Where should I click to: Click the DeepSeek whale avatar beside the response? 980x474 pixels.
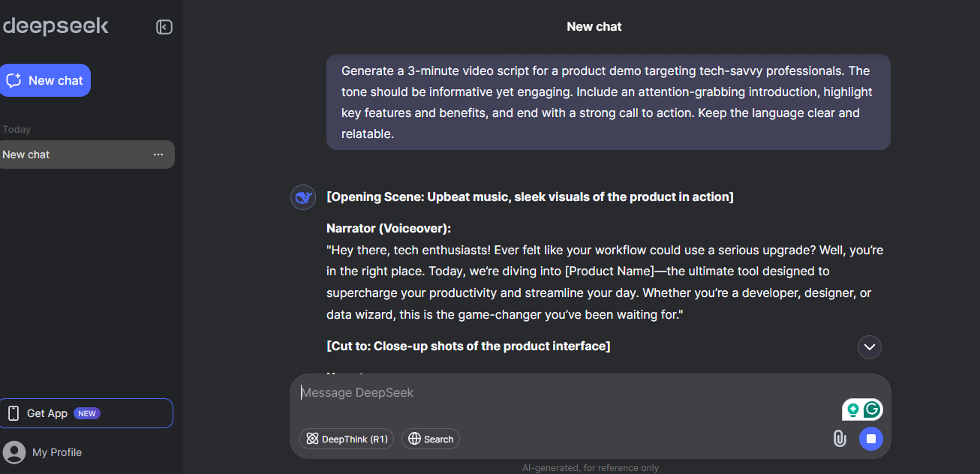click(x=303, y=197)
